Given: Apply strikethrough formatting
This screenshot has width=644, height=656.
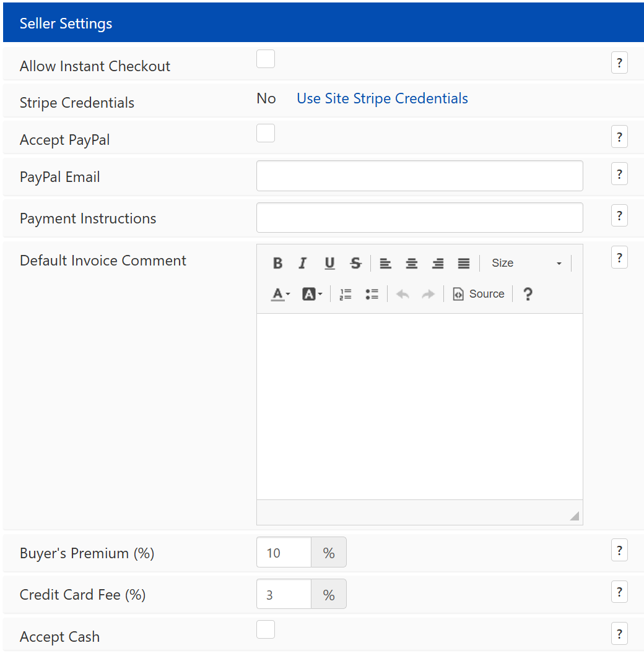Looking at the screenshot, I should pyautogui.click(x=355, y=262).
